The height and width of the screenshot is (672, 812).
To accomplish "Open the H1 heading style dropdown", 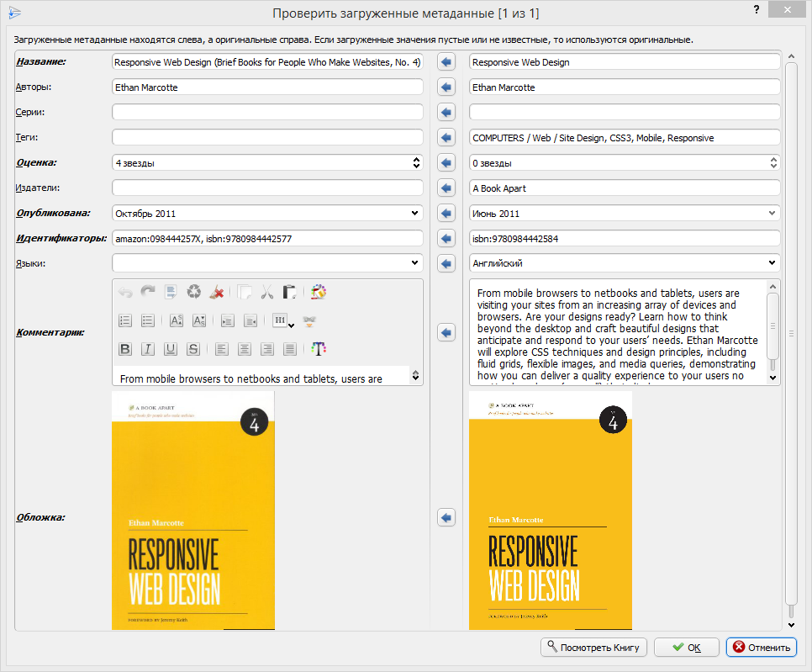I will (280, 320).
